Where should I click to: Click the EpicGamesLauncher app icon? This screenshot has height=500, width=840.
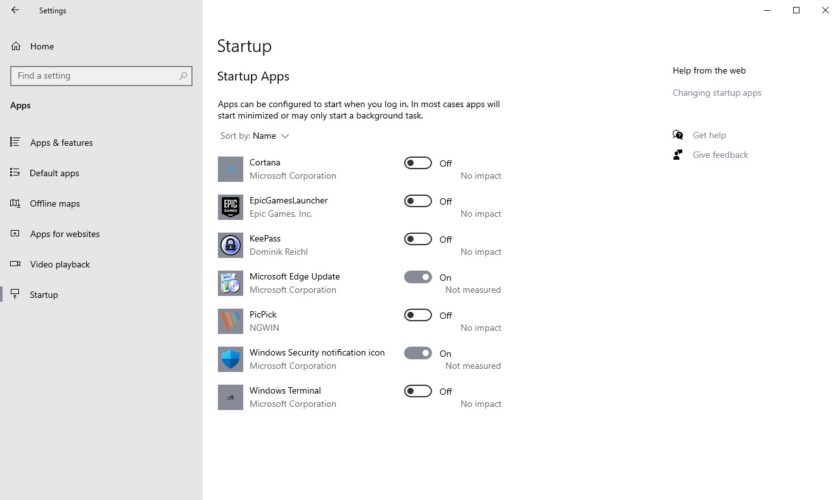coord(230,207)
